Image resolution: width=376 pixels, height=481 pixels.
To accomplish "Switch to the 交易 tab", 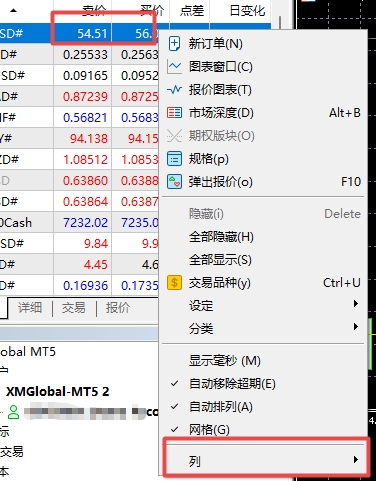I will [74, 307].
